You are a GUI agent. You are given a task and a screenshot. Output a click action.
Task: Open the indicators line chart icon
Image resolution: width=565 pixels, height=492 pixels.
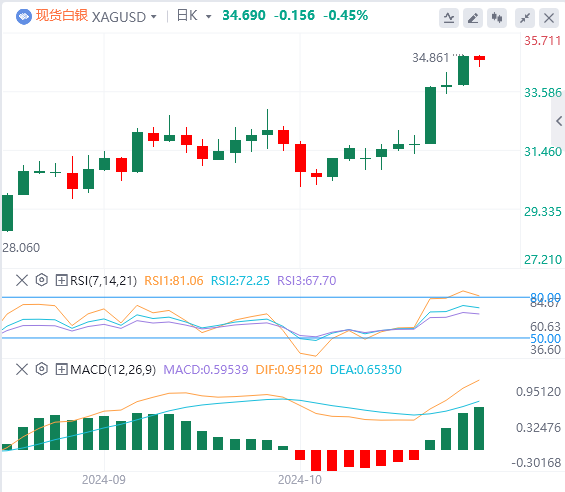(x=449, y=18)
